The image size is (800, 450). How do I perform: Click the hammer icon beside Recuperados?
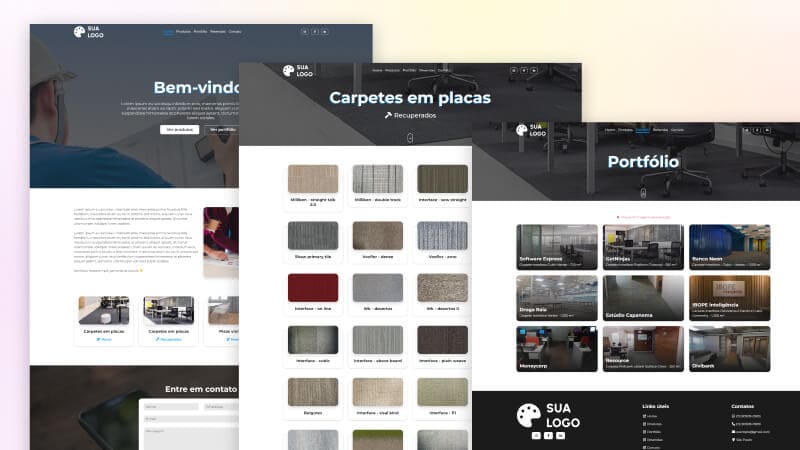click(388, 115)
